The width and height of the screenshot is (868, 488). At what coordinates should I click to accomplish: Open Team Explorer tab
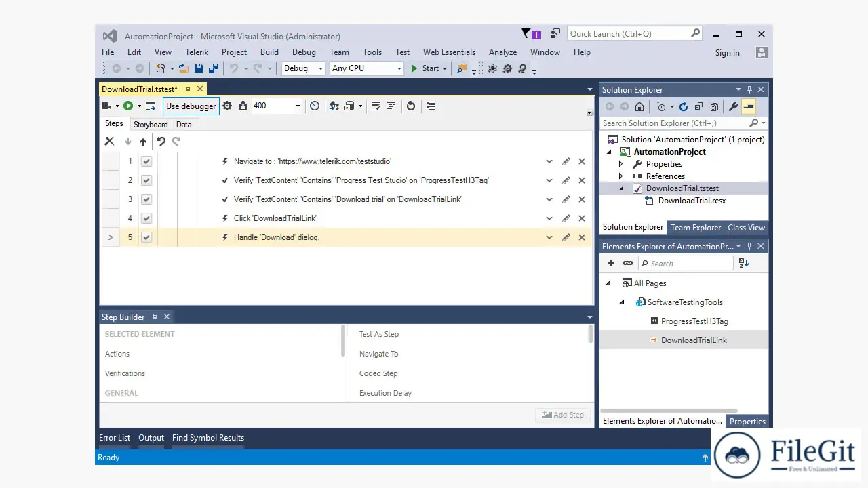[696, 228]
